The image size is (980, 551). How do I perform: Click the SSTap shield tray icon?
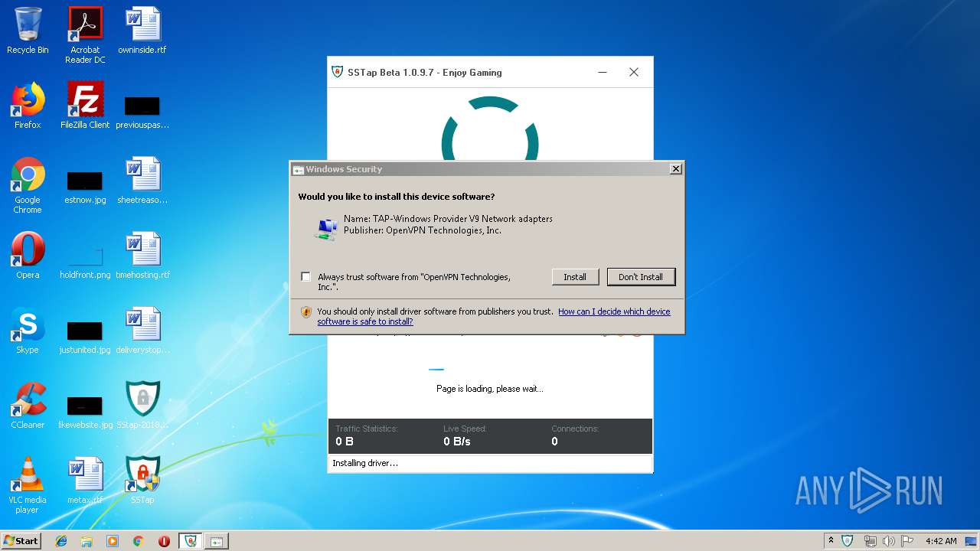(x=848, y=541)
